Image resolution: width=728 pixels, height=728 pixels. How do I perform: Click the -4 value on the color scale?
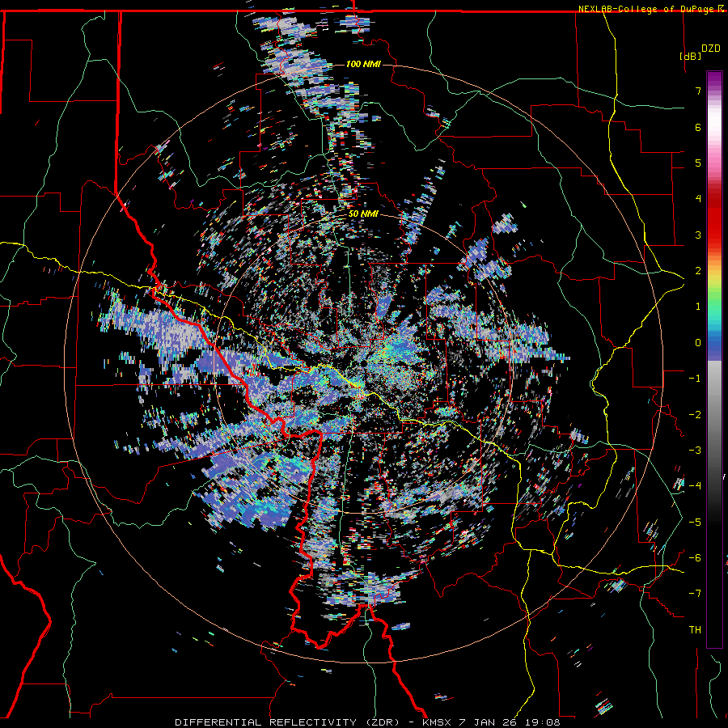click(x=695, y=486)
